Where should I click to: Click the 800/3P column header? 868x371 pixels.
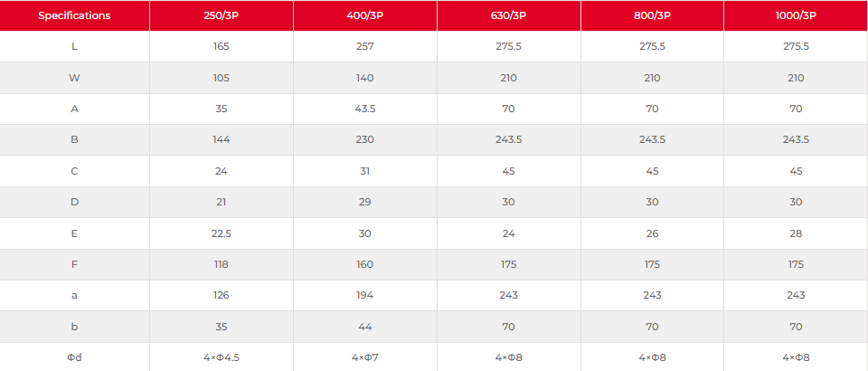coord(652,15)
